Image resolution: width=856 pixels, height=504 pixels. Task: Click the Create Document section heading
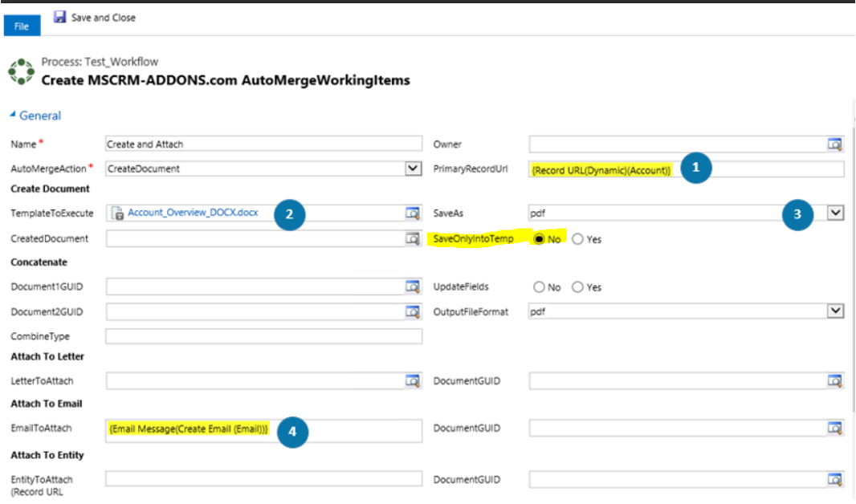coord(51,189)
